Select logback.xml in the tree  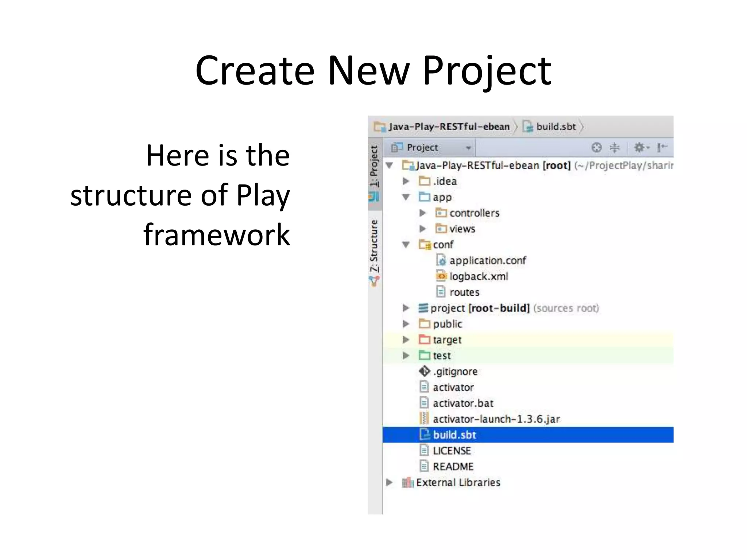(x=479, y=276)
